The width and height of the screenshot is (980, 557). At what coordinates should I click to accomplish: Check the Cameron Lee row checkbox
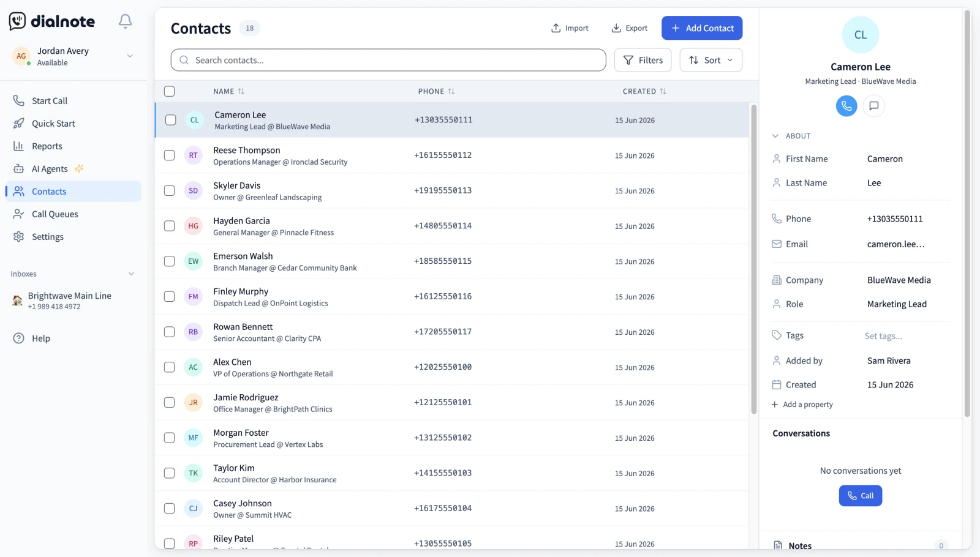(x=171, y=120)
